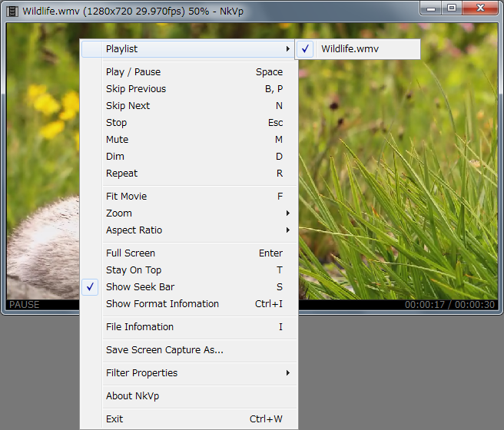
Task: Select Wildlife.wmv in the playlist
Action: [x=358, y=49]
